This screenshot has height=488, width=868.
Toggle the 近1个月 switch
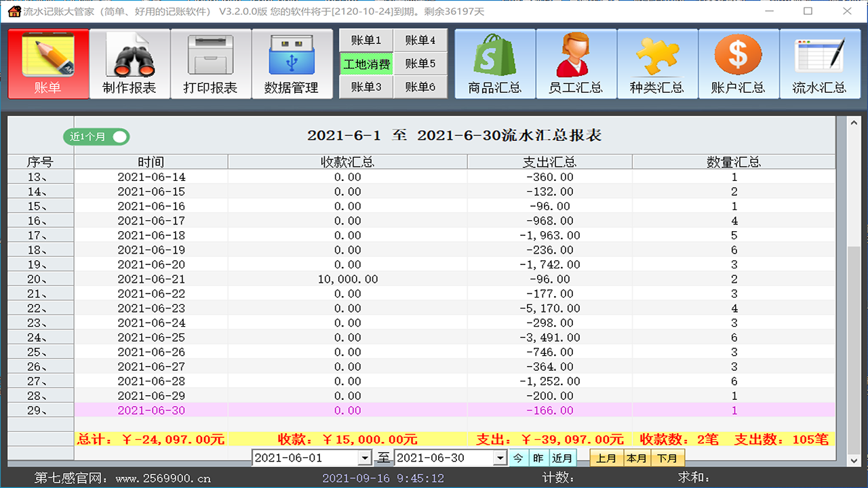(x=96, y=136)
